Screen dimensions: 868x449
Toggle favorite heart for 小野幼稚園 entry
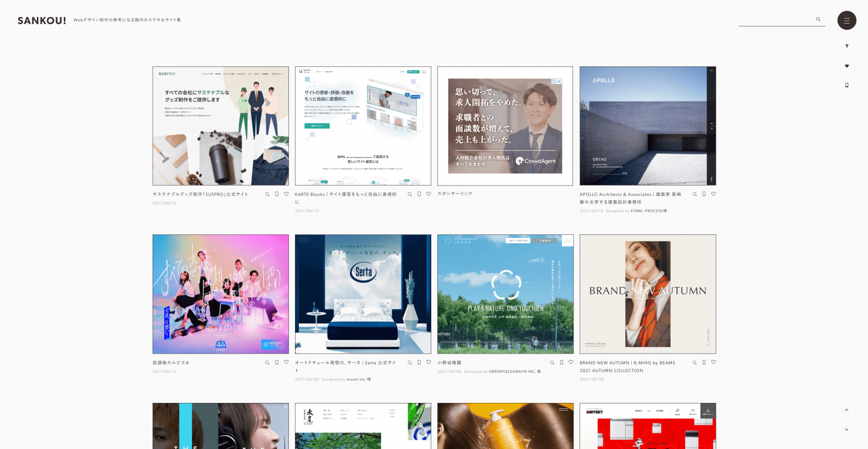click(571, 362)
